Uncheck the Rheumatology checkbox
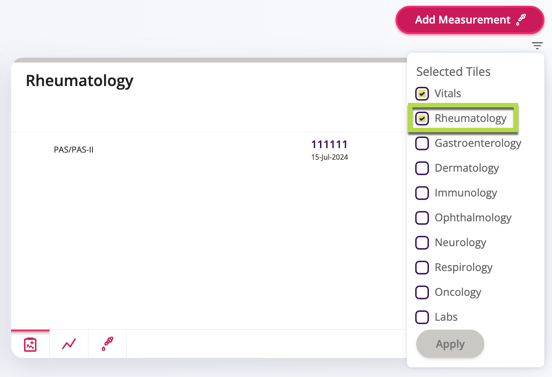The image size is (552, 377). pos(422,118)
